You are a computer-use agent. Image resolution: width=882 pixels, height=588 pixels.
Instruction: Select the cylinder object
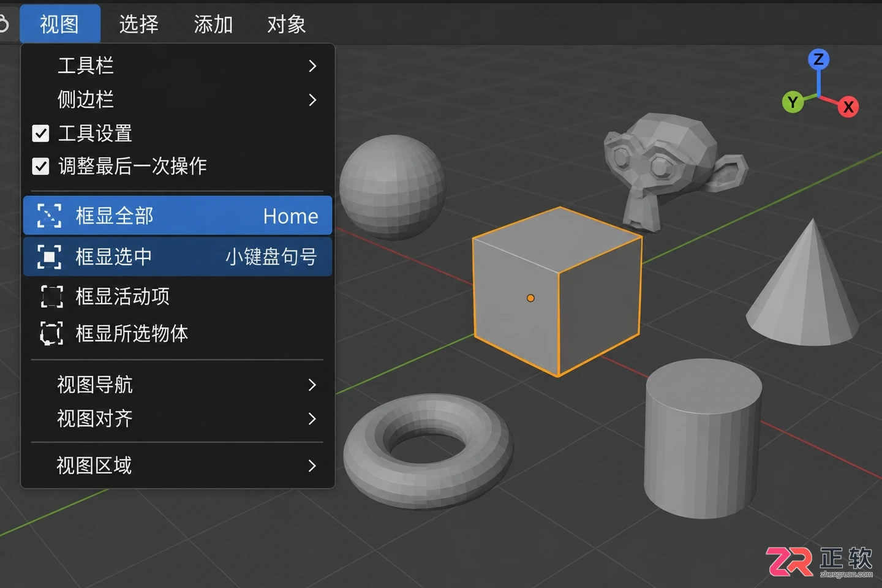[x=703, y=439]
